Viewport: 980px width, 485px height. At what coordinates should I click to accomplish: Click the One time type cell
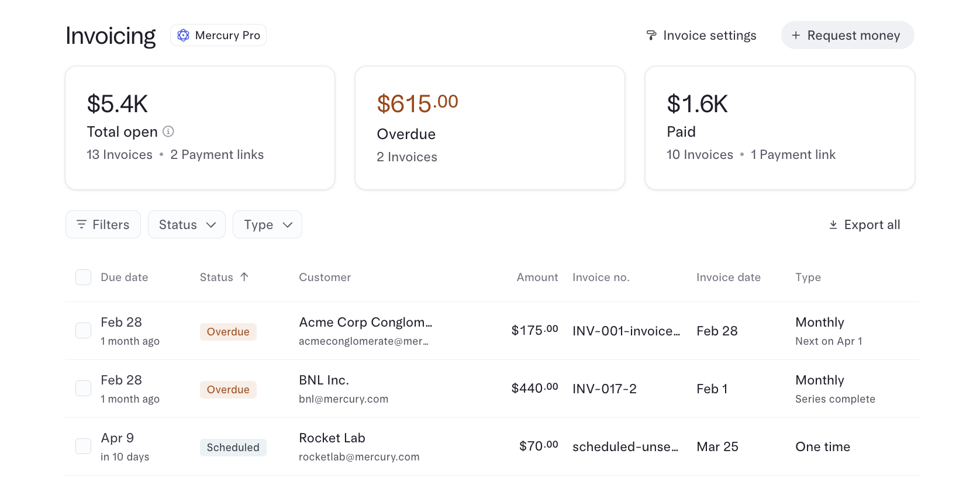click(x=823, y=447)
